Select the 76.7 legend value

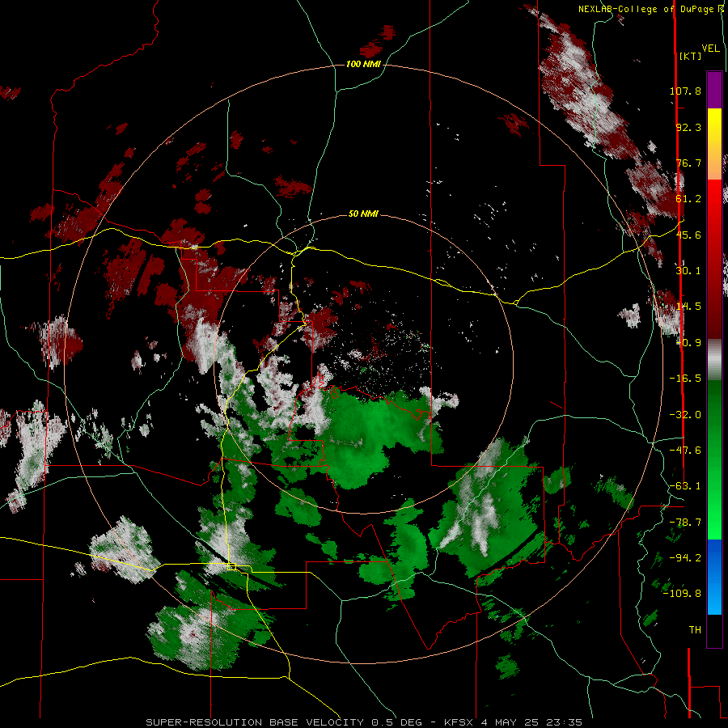point(688,163)
